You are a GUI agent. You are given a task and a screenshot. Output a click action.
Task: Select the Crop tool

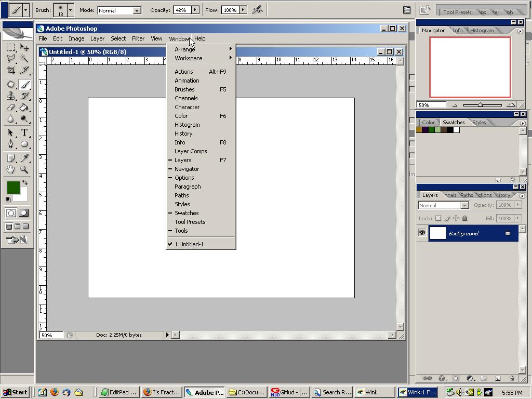[x=11, y=69]
